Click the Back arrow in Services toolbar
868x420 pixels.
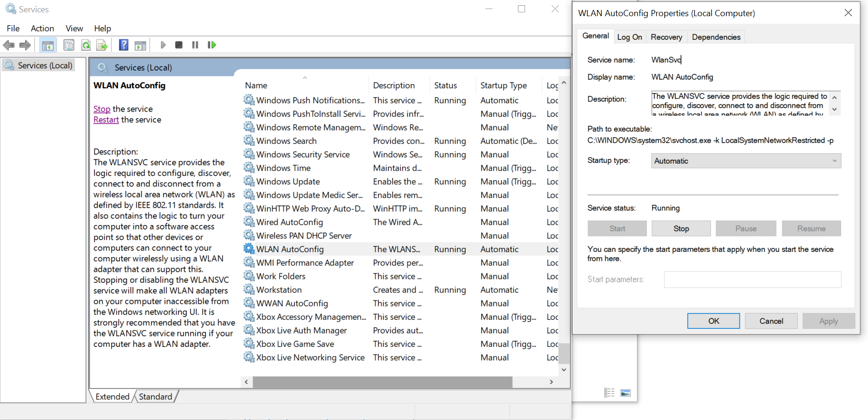point(9,45)
